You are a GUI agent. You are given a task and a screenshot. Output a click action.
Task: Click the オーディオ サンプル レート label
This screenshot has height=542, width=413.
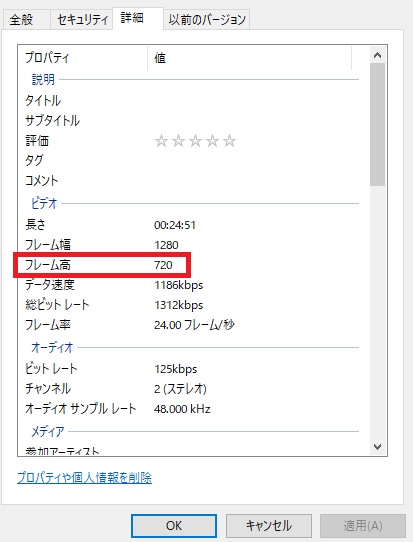(81, 409)
